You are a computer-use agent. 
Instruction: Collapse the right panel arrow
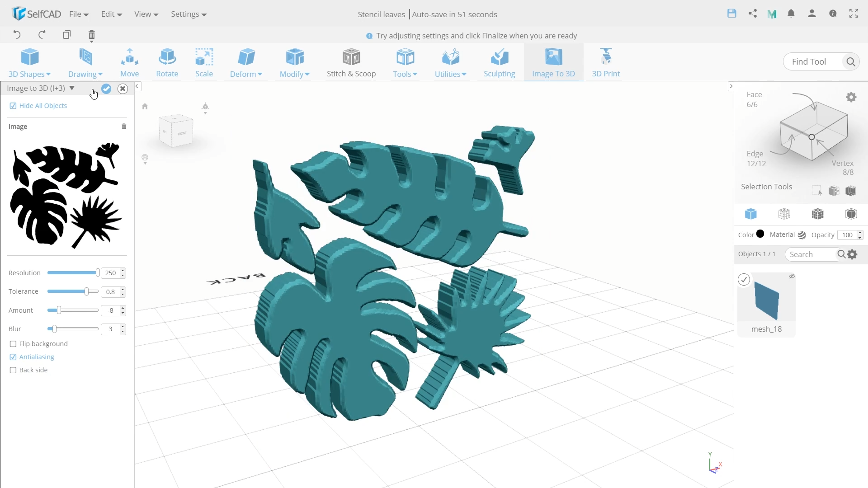tap(731, 86)
